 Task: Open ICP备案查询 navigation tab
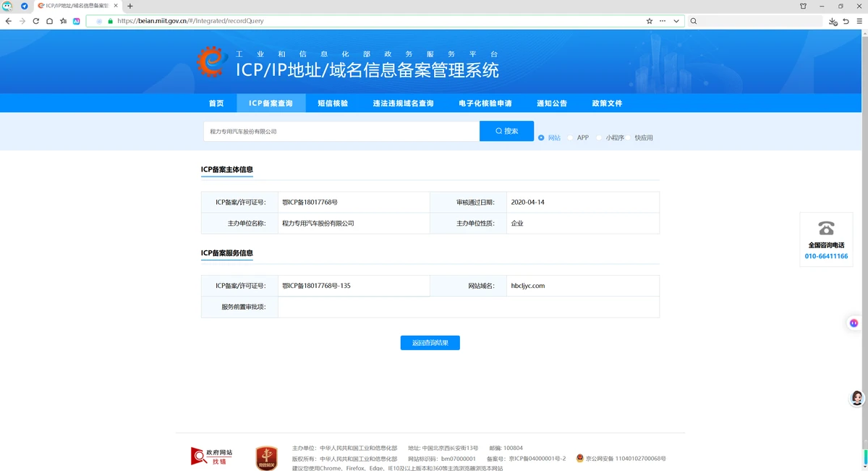[x=271, y=103]
